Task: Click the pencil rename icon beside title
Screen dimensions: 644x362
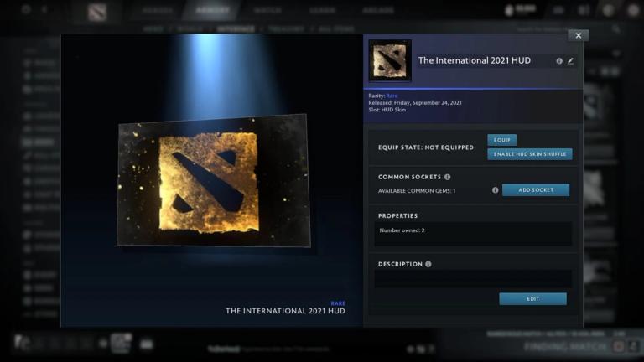Action: click(570, 61)
